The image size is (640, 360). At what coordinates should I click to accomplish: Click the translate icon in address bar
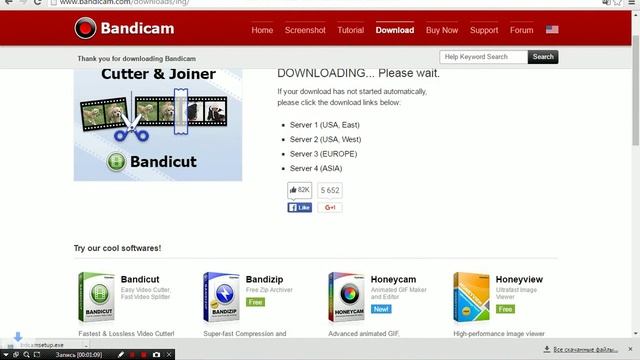(607, 2)
